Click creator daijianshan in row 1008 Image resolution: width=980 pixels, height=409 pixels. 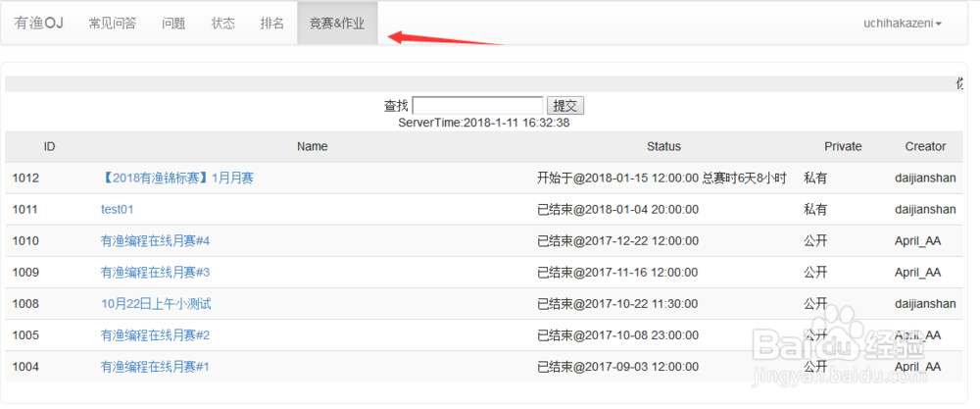[x=925, y=304]
